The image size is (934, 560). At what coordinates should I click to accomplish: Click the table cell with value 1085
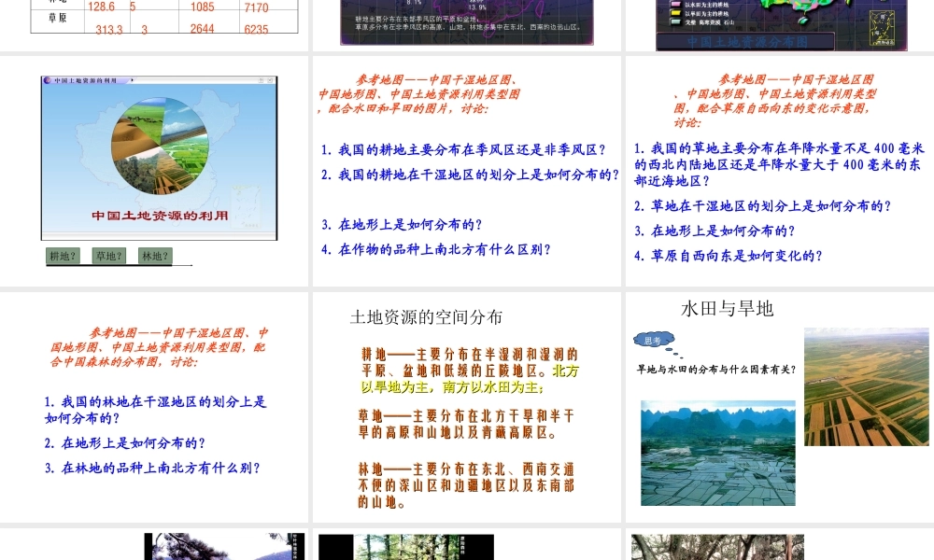(x=202, y=7)
